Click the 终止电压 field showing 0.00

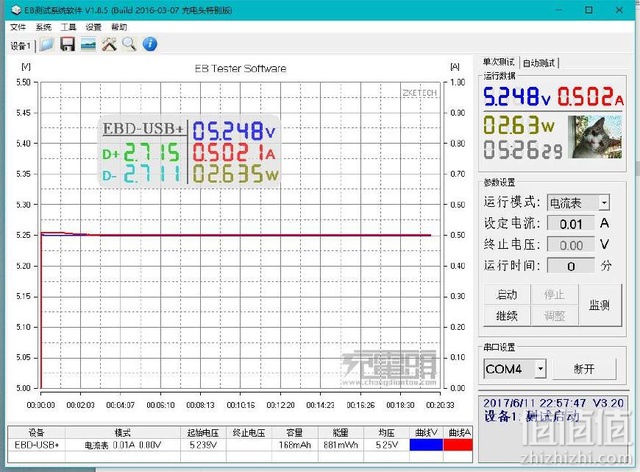point(571,245)
